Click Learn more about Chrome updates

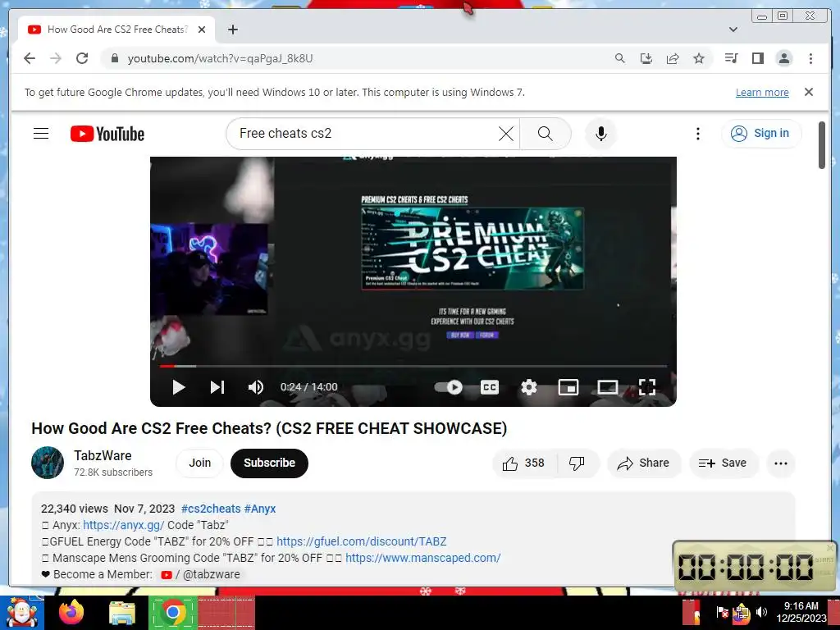(x=762, y=93)
